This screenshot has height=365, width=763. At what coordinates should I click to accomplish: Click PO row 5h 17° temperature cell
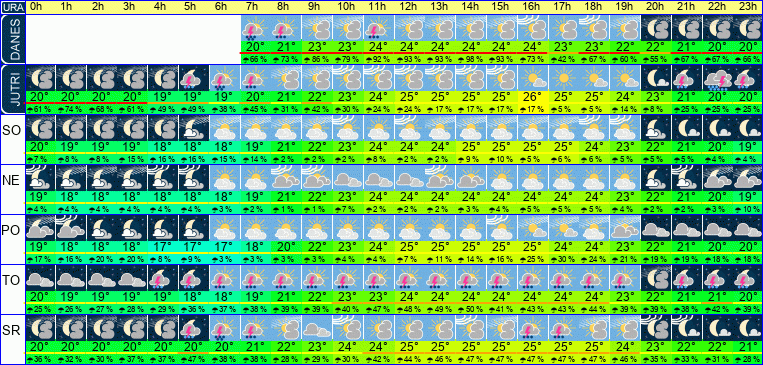[x=193, y=247]
